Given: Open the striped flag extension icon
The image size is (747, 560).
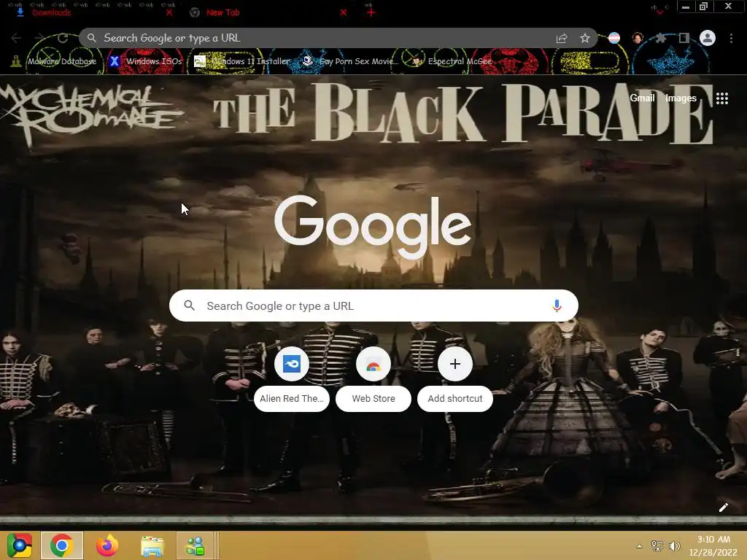Looking at the screenshot, I should 614,38.
